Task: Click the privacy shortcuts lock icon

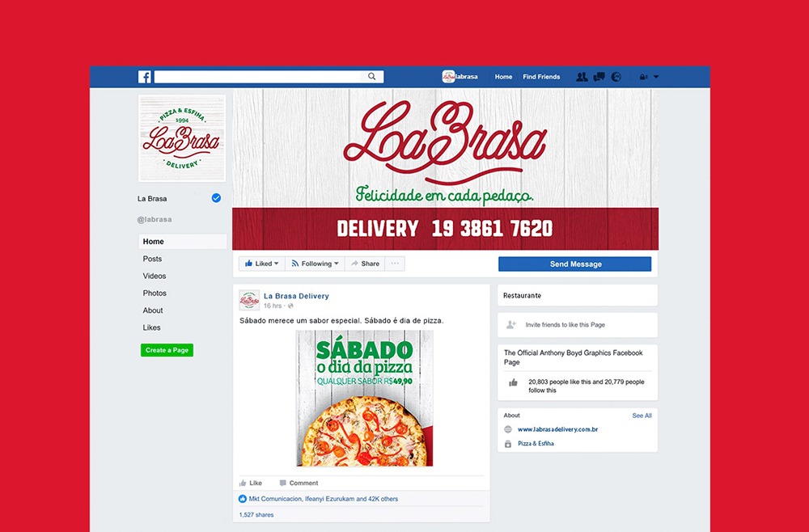Action: (643, 77)
